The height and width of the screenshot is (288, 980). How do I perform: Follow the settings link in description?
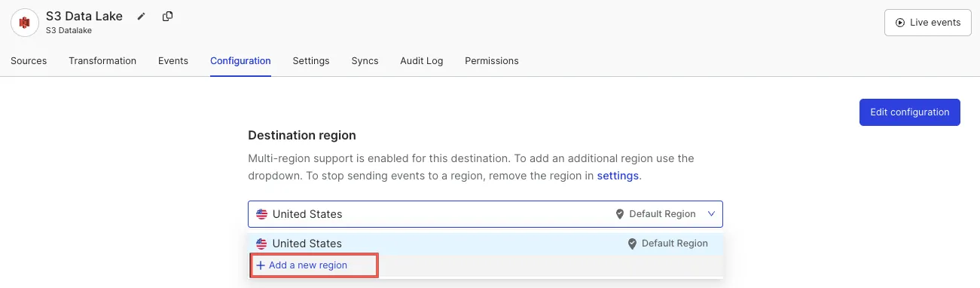(618, 176)
